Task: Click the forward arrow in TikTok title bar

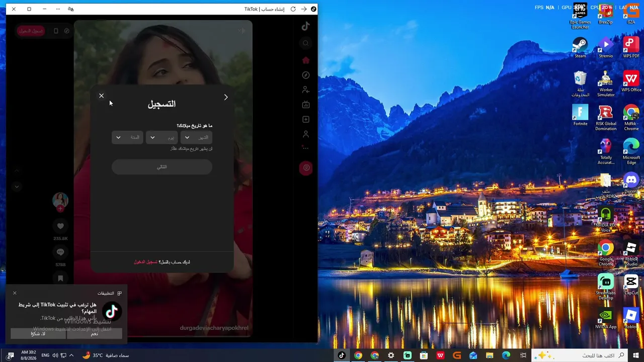Action: [304, 9]
